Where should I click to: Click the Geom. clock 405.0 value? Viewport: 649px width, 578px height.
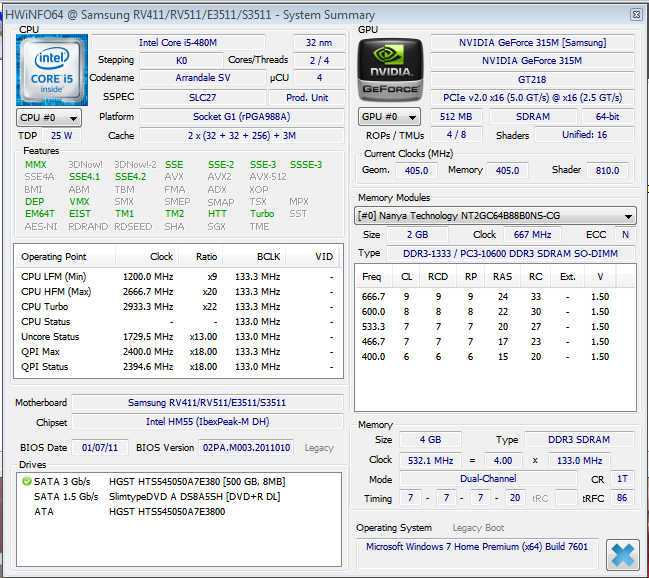[x=416, y=170]
